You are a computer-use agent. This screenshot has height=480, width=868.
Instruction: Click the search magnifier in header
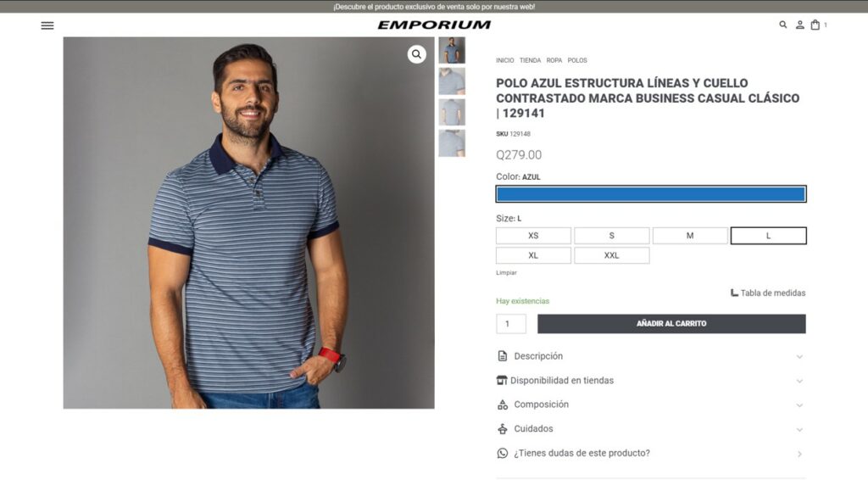[x=782, y=25]
